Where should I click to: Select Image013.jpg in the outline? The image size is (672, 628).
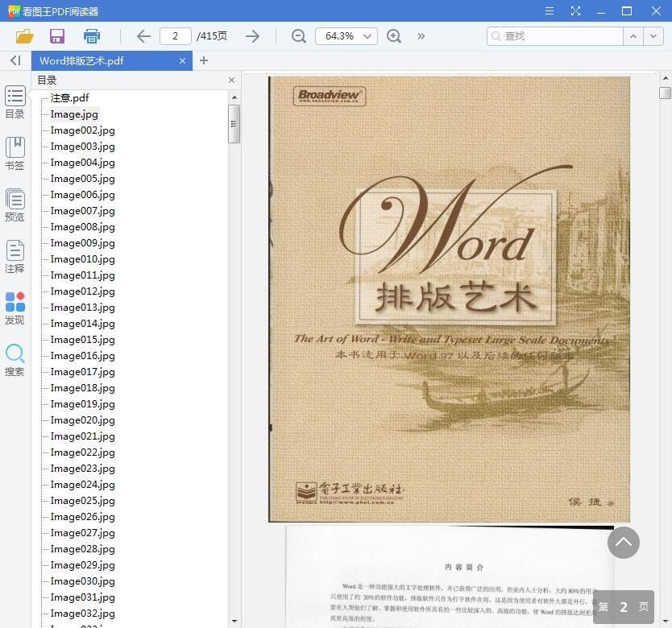coord(83,308)
